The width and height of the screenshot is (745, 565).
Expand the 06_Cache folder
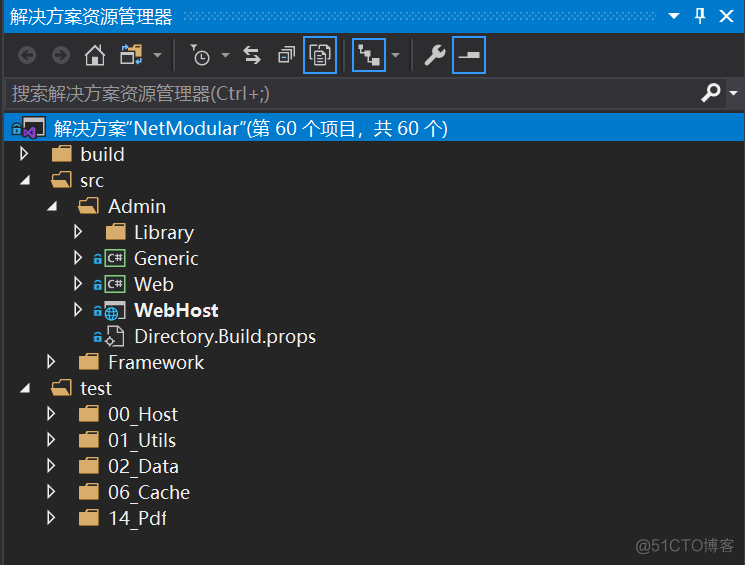pyautogui.click(x=51, y=492)
